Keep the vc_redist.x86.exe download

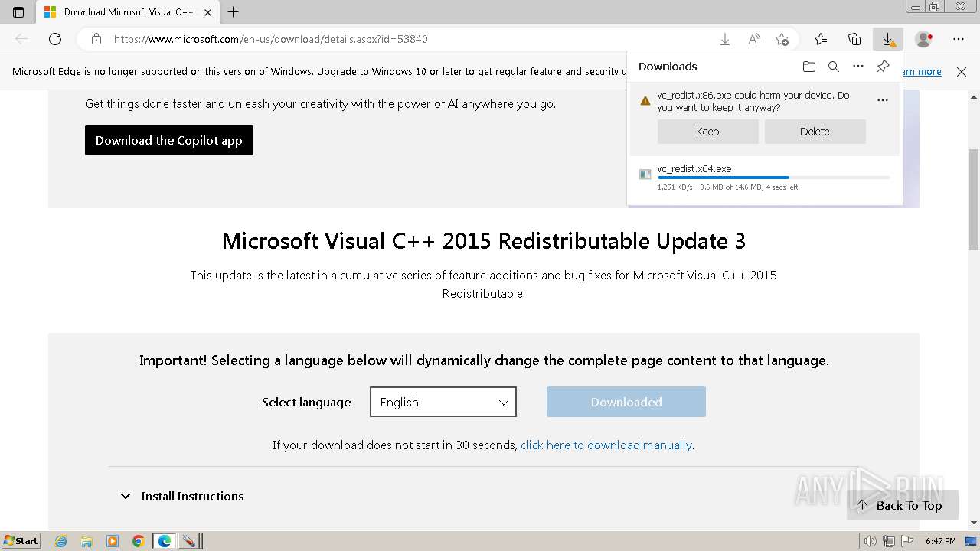[x=707, y=132]
